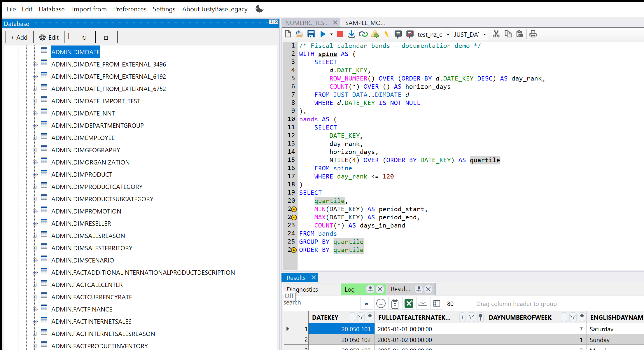Screen dimensions: 644x350
Task: Save the current SQL script
Action: [311, 34]
